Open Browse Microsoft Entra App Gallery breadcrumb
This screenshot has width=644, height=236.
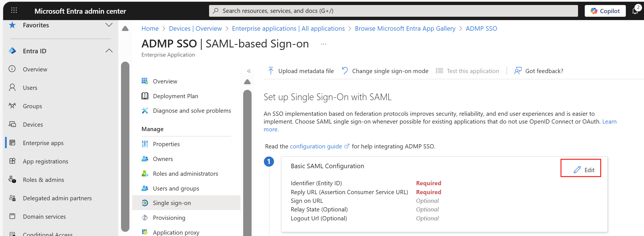point(405,28)
